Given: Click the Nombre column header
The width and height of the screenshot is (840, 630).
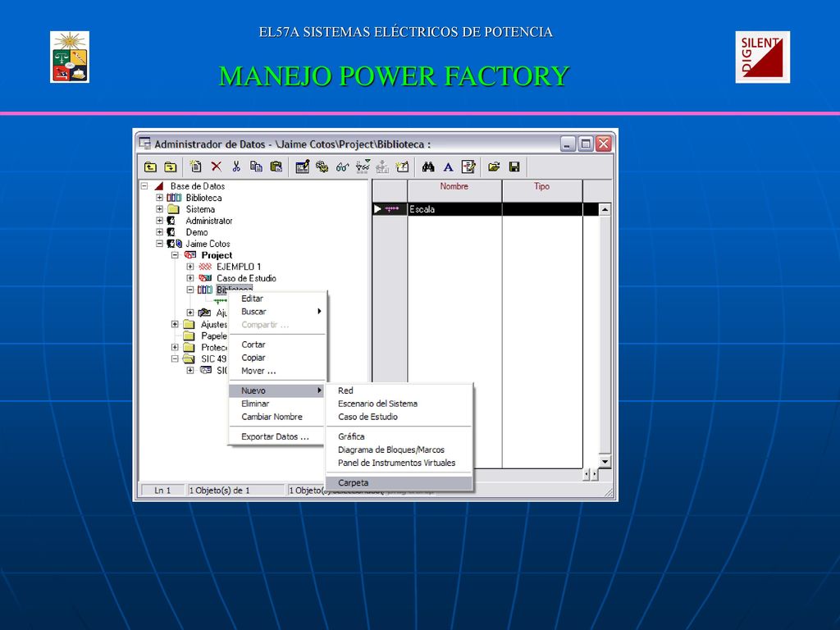Looking at the screenshot, I should (x=454, y=190).
